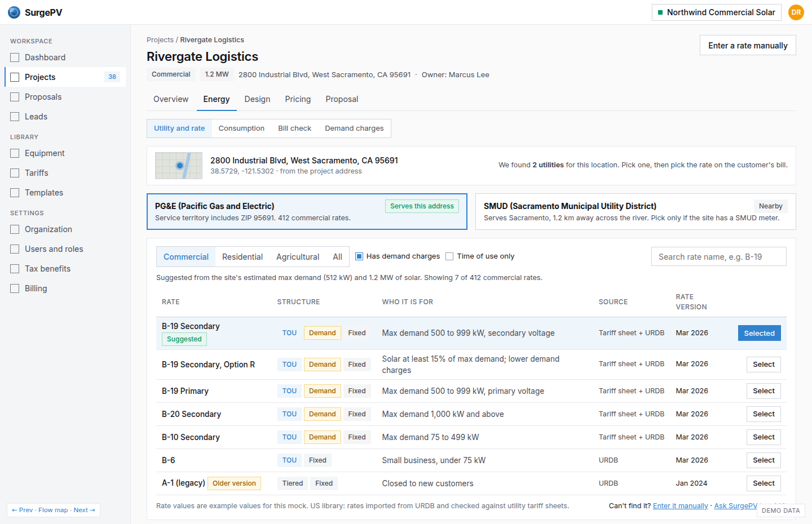
Task: Follow the Enter it manually link
Action: pyautogui.click(x=680, y=506)
